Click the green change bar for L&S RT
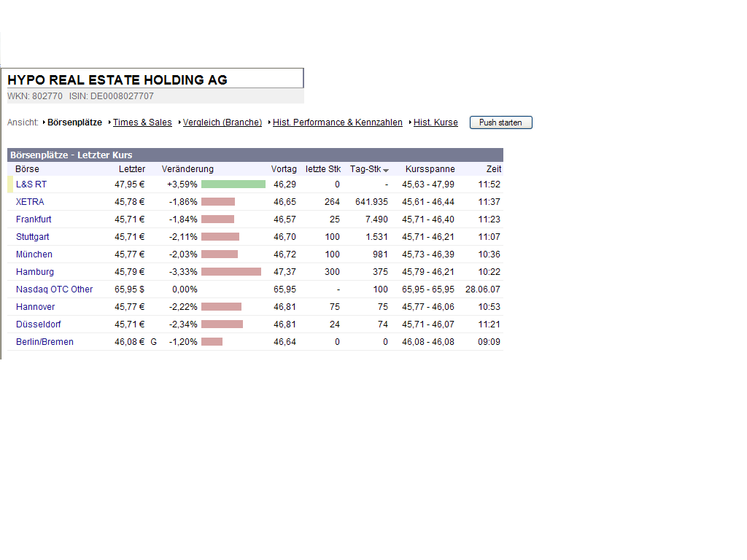This screenshot has height=560, width=747. 233,184
